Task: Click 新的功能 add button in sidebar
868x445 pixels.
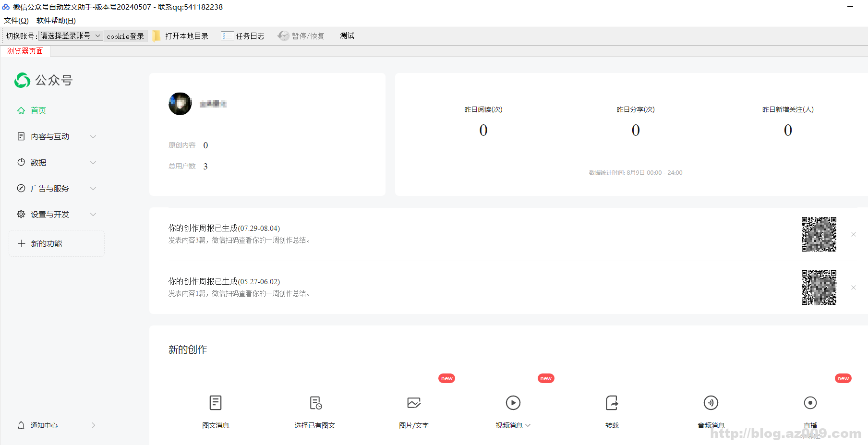Action: (x=47, y=244)
